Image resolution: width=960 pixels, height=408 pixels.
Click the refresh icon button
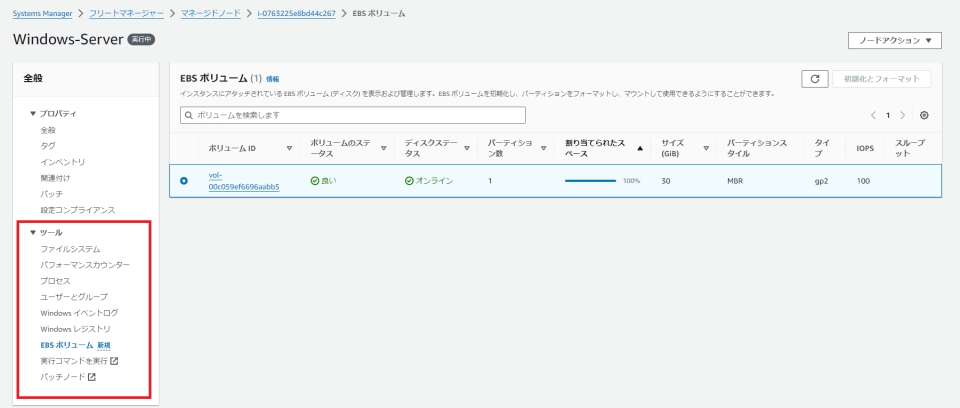tap(815, 79)
